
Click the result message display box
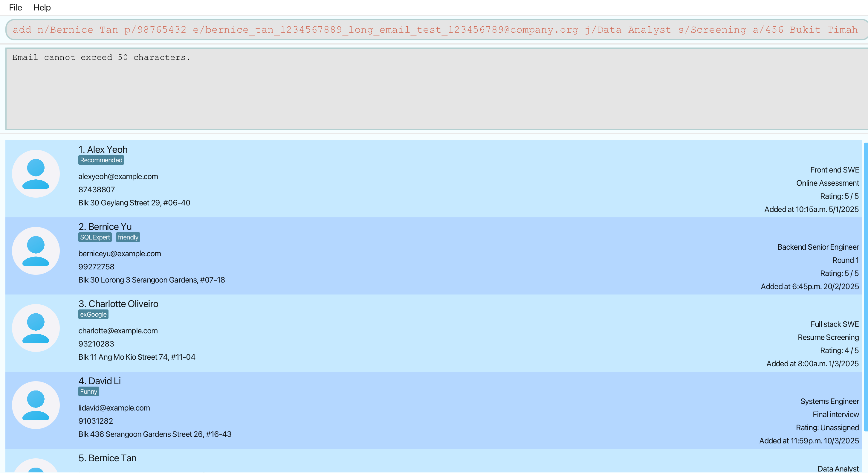coord(437,89)
